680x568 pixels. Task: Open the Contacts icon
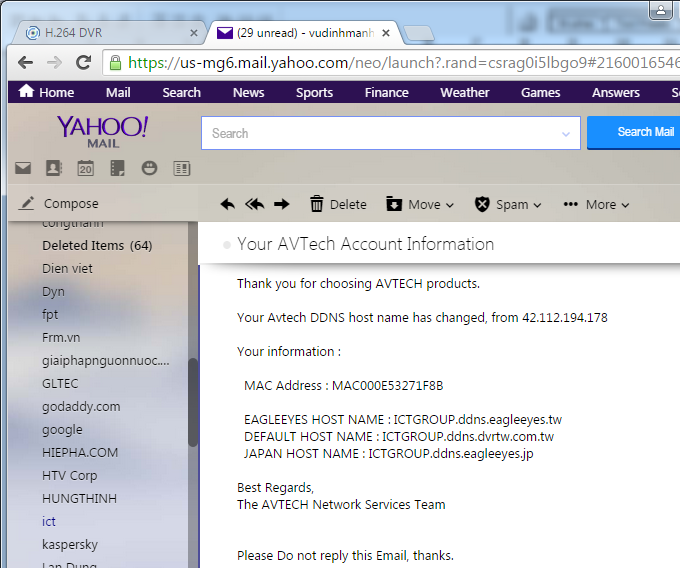[54, 168]
